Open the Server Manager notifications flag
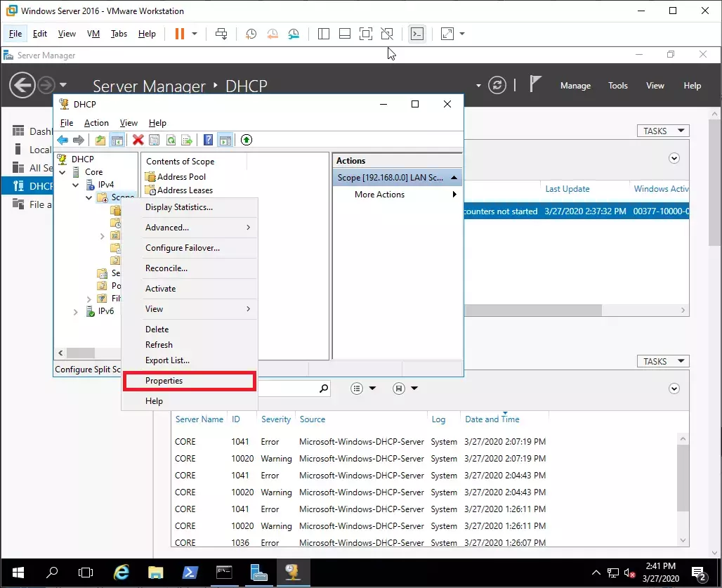Screen dimensions: 722x588 tap(534, 84)
